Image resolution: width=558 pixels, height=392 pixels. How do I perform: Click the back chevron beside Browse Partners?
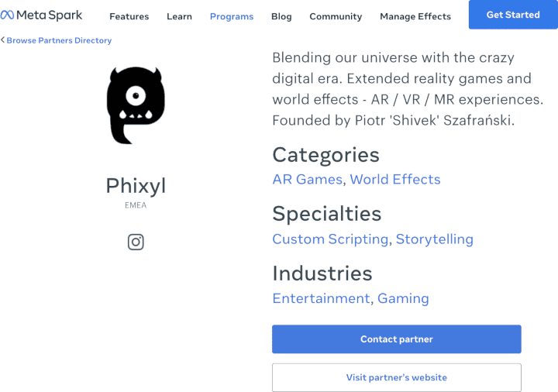point(3,40)
